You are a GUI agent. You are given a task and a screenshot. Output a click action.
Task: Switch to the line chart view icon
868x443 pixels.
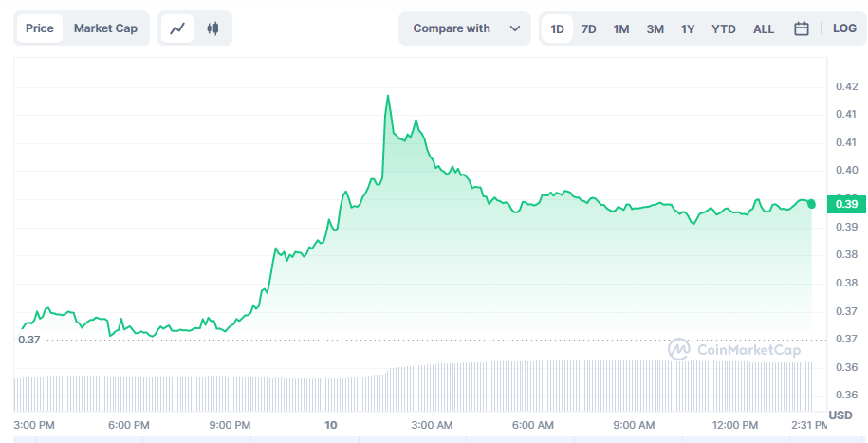(x=177, y=28)
